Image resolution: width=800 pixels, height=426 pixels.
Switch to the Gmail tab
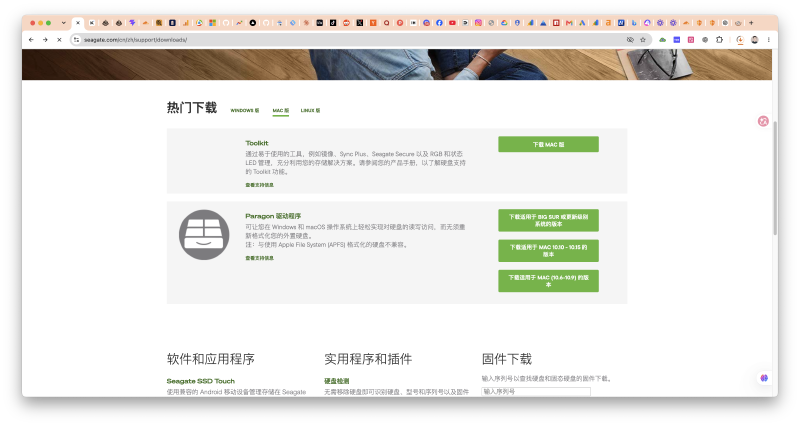569,23
